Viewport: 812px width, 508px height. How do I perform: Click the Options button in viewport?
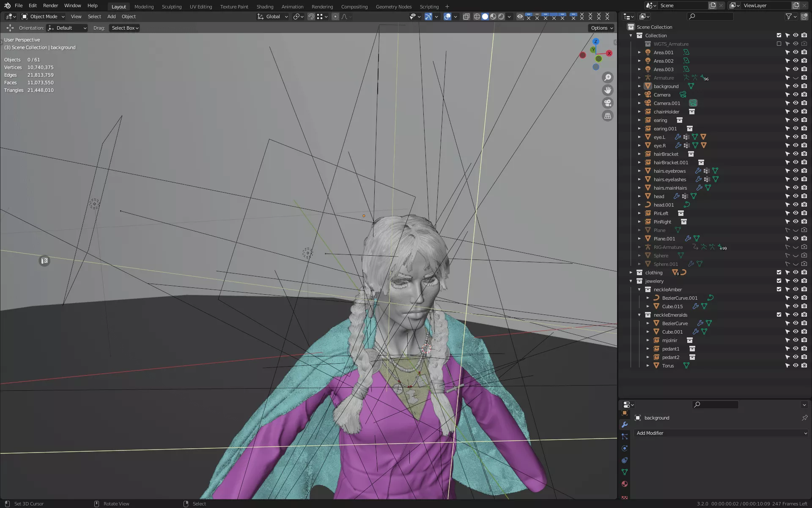[x=602, y=28]
